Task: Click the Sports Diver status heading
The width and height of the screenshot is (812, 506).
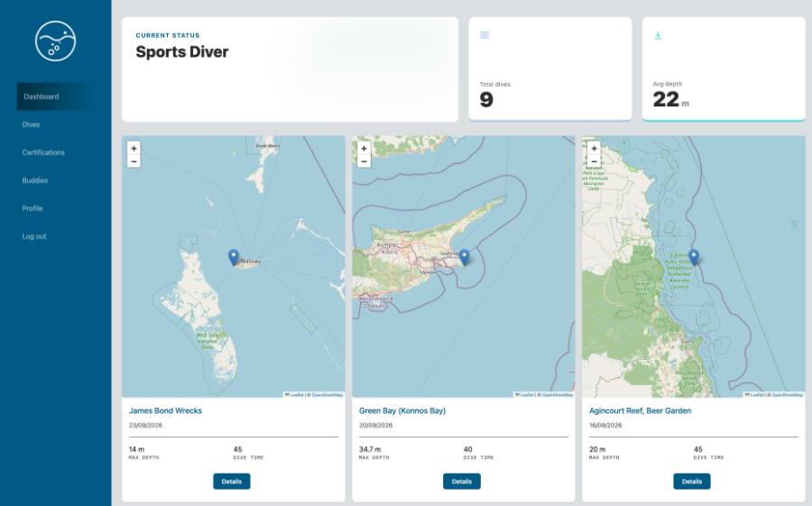Action: [181, 51]
